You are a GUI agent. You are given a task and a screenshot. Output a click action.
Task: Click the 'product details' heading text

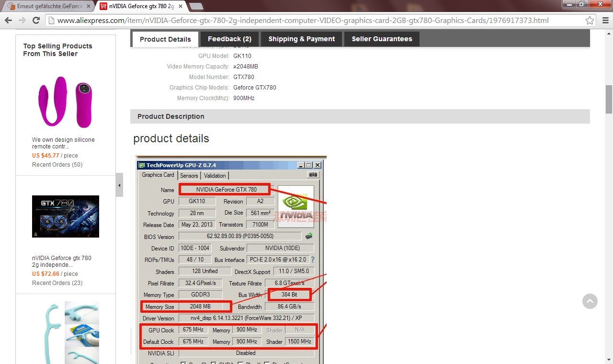click(x=171, y=138)
